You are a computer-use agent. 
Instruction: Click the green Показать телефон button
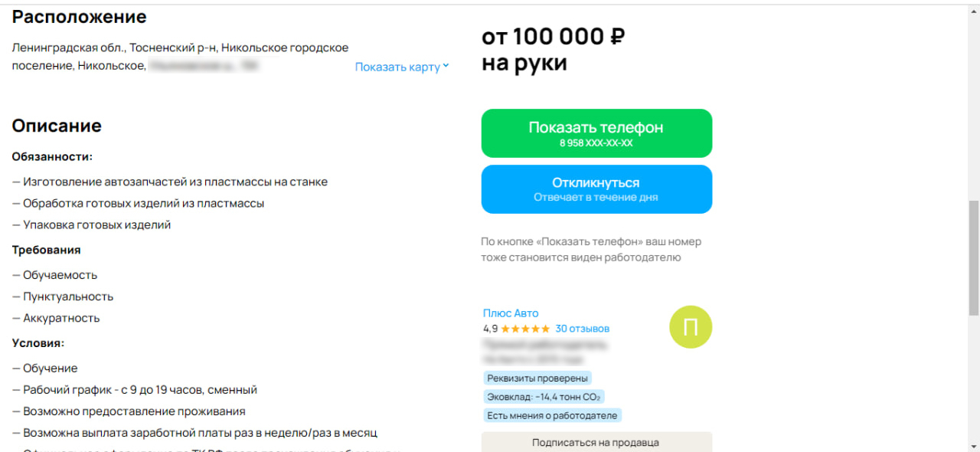point(596,133)
